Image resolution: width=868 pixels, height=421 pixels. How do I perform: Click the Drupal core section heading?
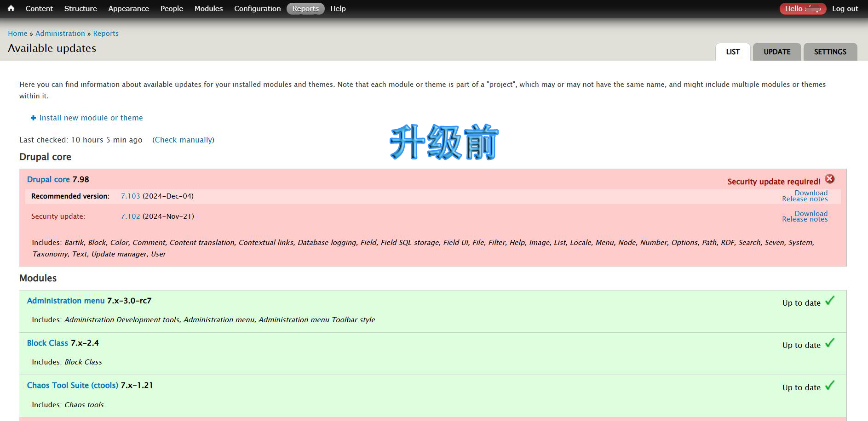tap(45, 157)
